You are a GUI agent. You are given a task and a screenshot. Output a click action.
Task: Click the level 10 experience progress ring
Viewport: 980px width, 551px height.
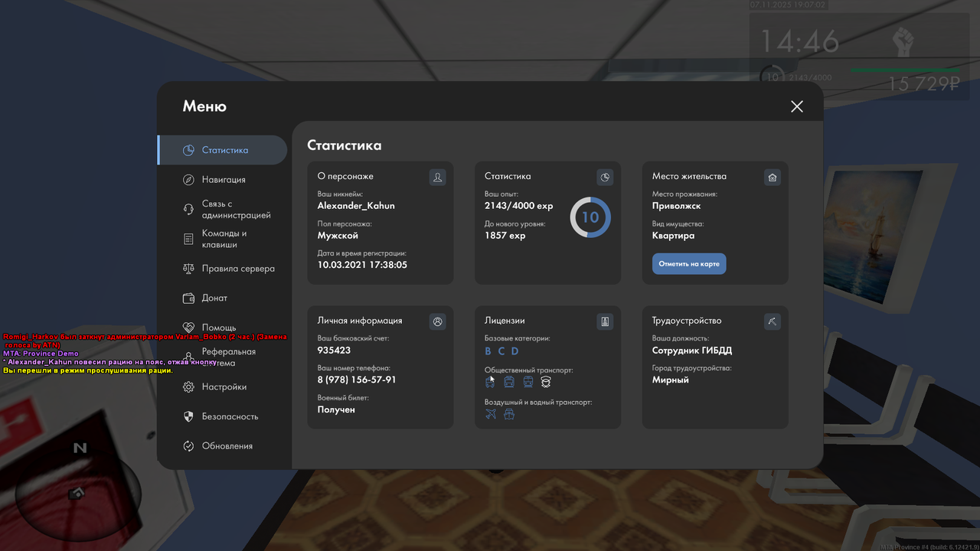[x=590, y=217]
